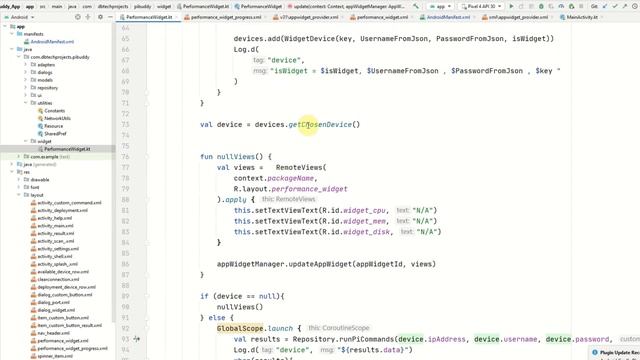Expand the java (generated) folder

12,164
